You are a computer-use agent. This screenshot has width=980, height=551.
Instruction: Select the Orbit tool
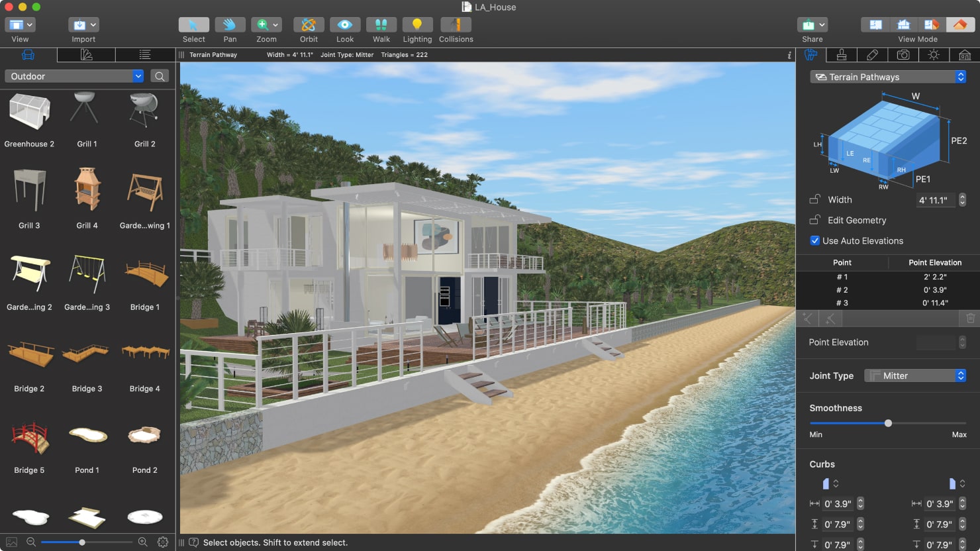pos(308,28)
